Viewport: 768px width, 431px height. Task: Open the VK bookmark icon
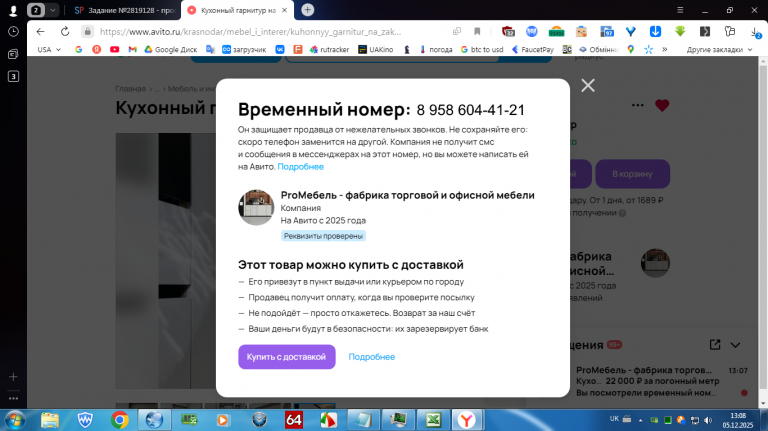[280, 49]
